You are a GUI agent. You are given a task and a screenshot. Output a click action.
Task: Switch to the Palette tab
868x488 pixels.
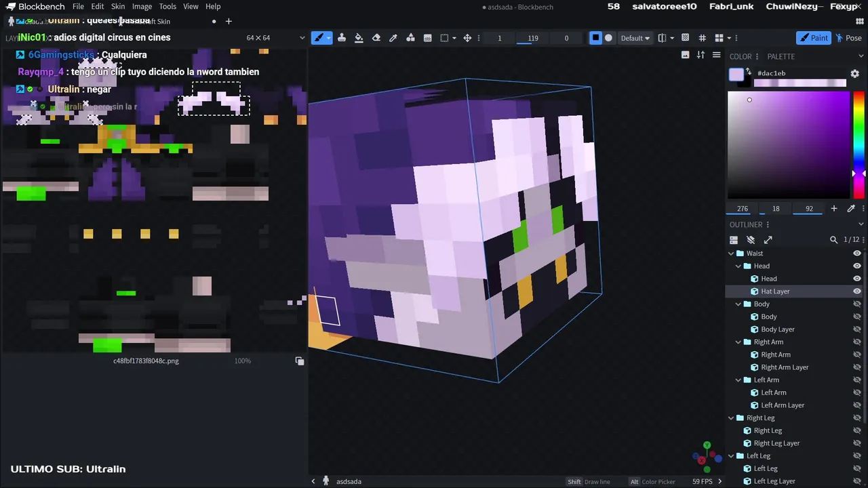[781, 57]
